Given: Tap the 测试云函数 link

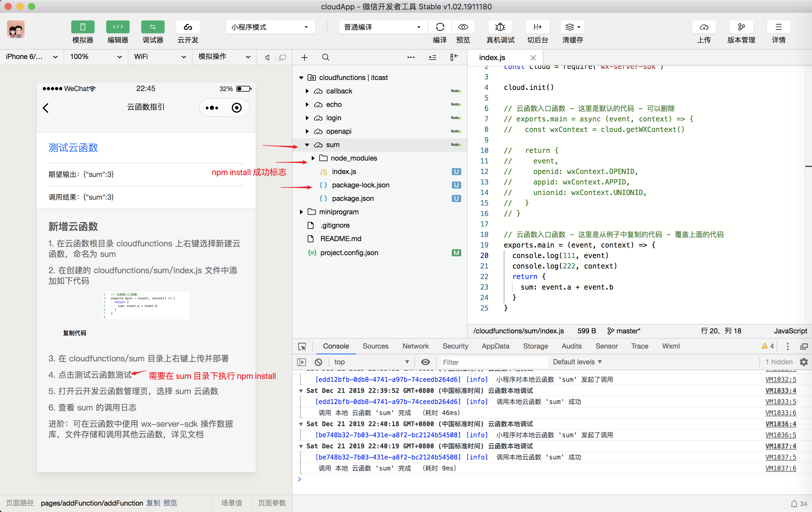Looking at the screenshot, I should (x=73, y=147).
